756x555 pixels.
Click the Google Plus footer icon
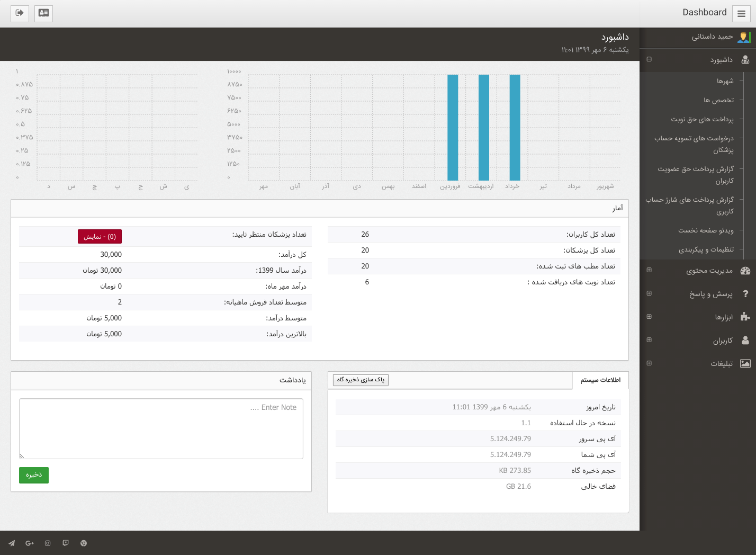pos(30,543)
